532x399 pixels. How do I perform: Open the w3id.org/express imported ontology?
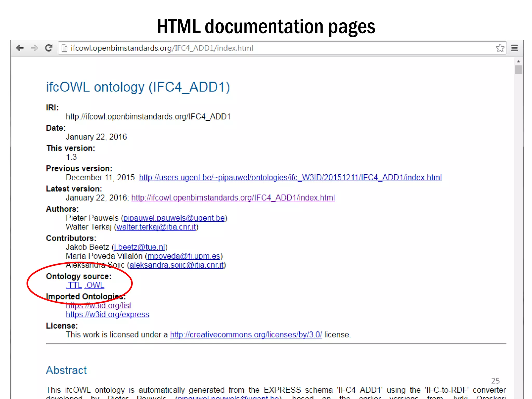point(108,315)
